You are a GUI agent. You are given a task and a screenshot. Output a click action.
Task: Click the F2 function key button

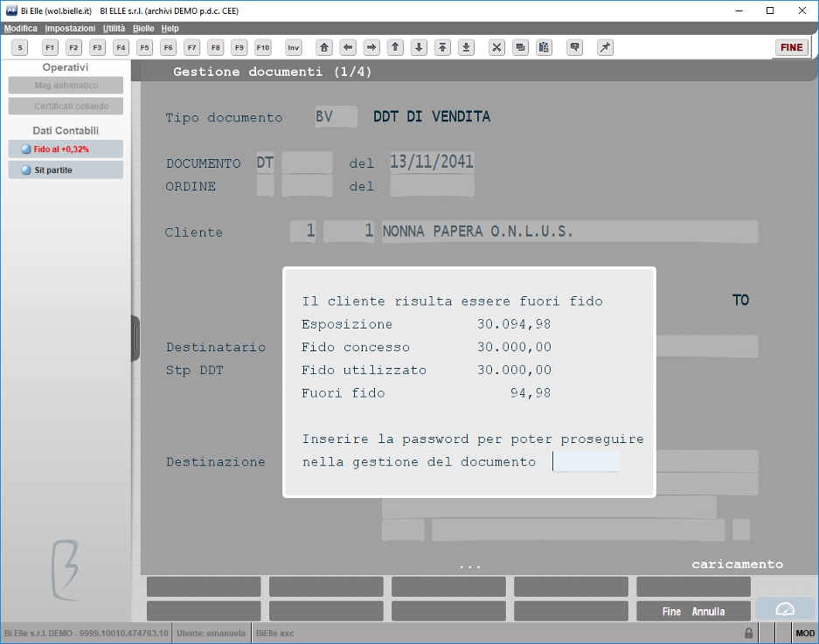pyautogui.click(x=73, y=47)
